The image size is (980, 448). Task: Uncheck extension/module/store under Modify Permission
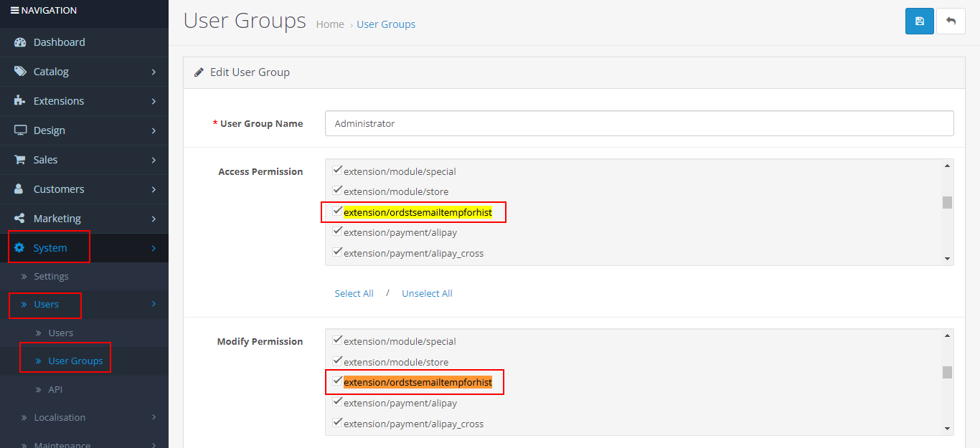click(337, 360)
